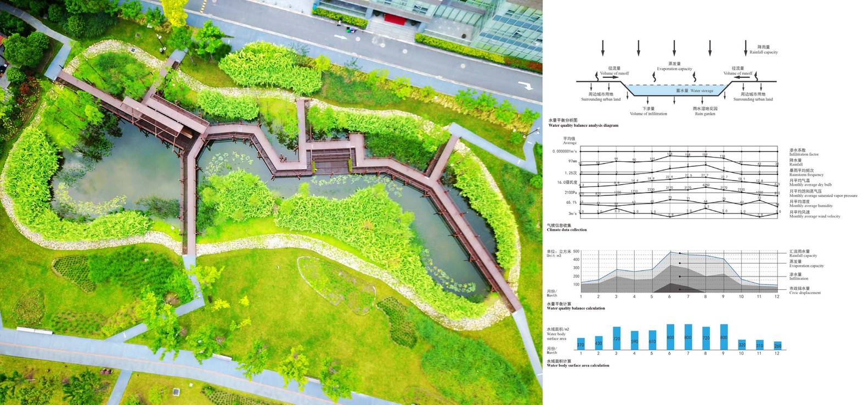Click the left 'Volume of runoff' right-pointing arrow
Screen dimensions: 868x405
tap(610, 78)
